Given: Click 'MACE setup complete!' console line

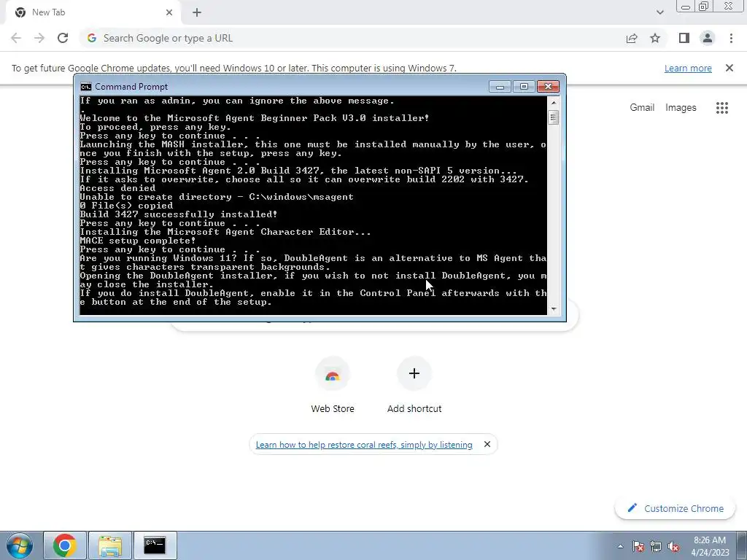Looking at the screenshot, I should point(138,241).
